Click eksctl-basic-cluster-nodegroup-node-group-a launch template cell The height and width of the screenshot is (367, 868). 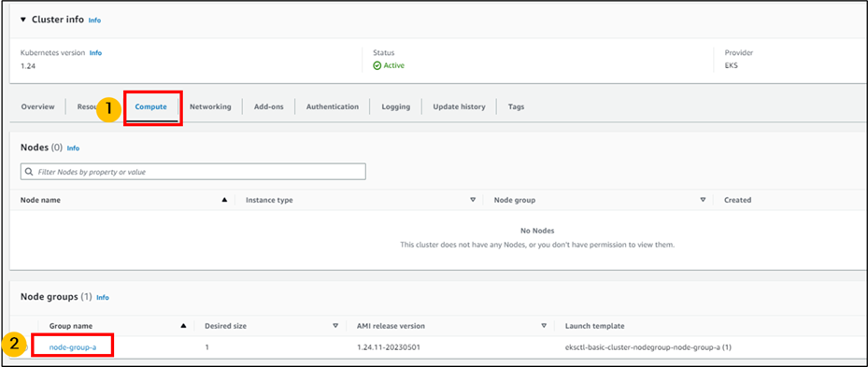pos(648,347)
